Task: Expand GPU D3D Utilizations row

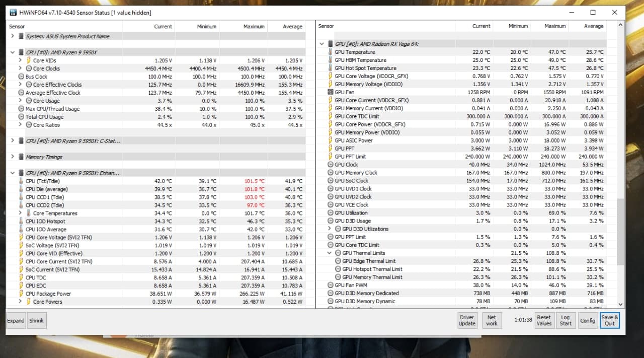Action: point(330,229)
